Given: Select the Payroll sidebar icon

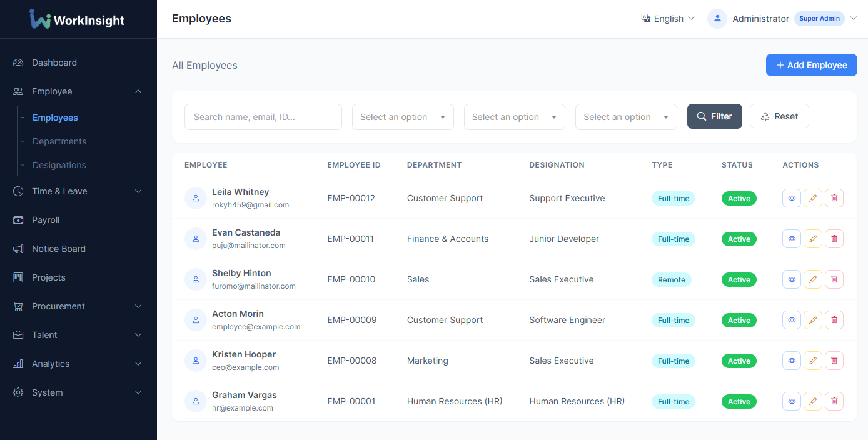Looking at the screenshot, I should tap(17, 220).
